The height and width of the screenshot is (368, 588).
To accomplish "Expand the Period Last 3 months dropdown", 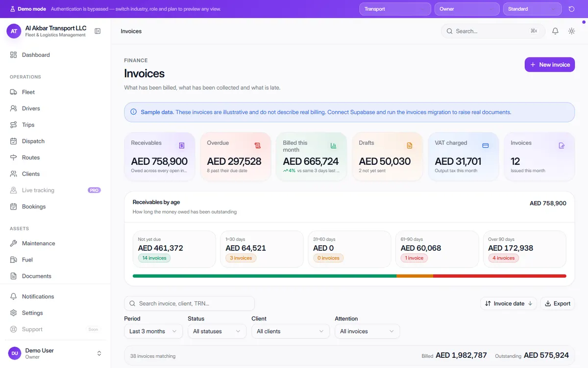I will pyautogui.click(x=153, y=331).
